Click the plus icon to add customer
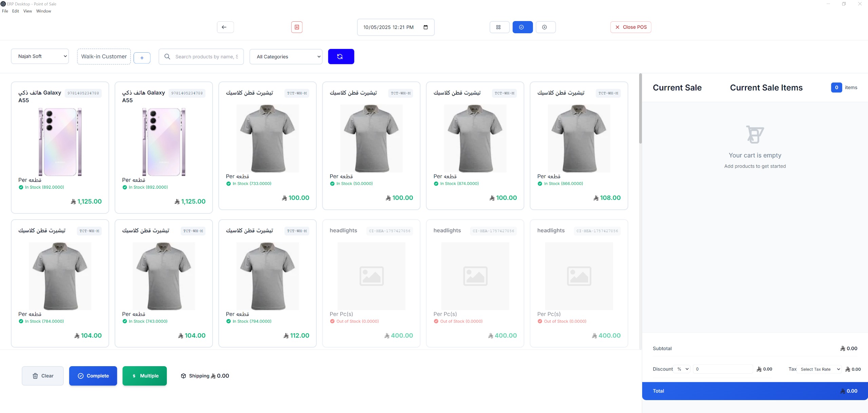This screenshot has width=868, height=413. 142,58
